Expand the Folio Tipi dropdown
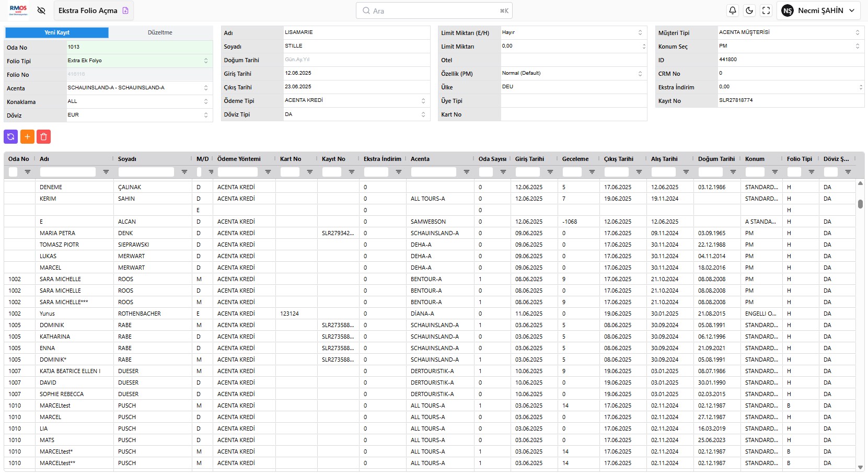This screenshot has height=475, width=868. pyautogui.click(x=206, y=61)
